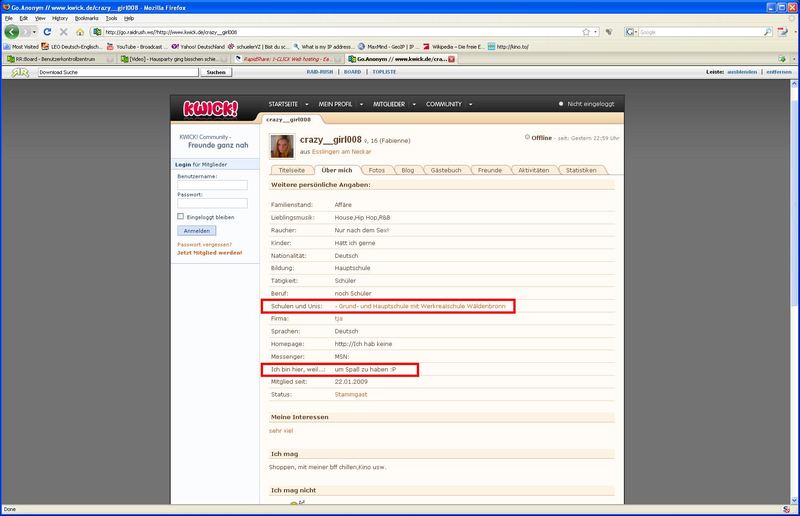Open the address bar history dropdown arrow
The image size is (800, 516).
[595, 32]
